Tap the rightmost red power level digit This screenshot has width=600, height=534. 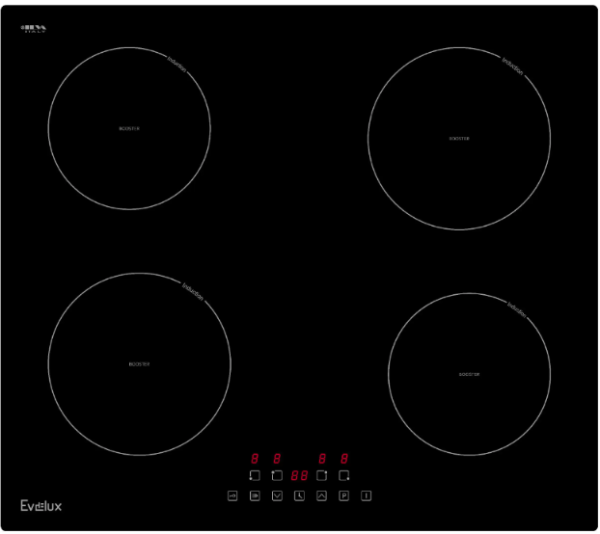[344, 457]
